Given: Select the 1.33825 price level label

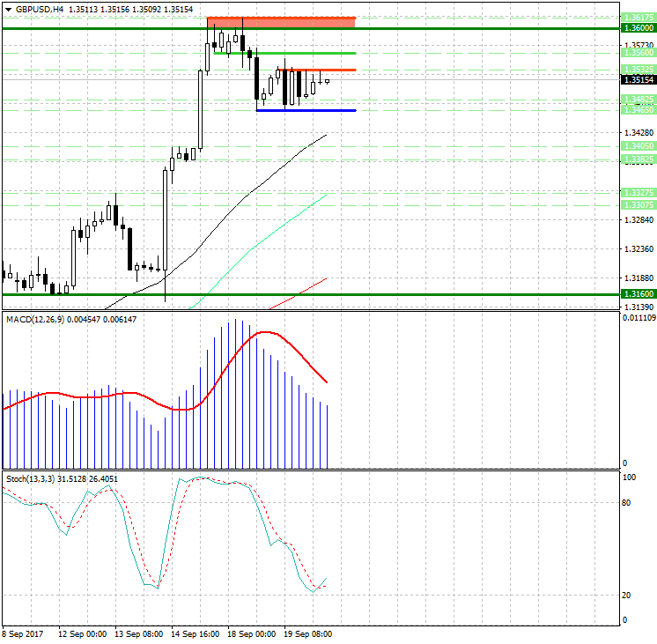Looking at the screenshot, I should pyautogui.click(x=639, y=159).
